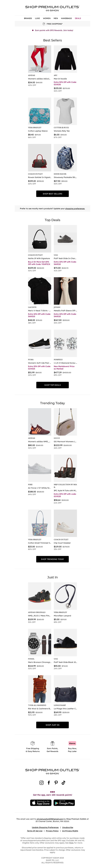Click the SHOP TOP DEALS button
Viewport: 105px width, 868px height.
click(52, 385)
